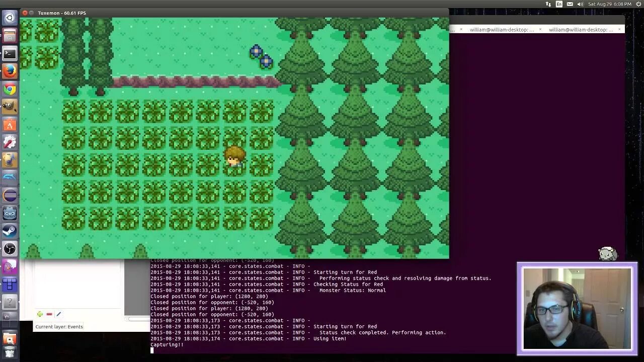Screen dimensions: 644x362
Task: Switch to the last william@william-desktop terminal tab
Action: pos(581,30)
